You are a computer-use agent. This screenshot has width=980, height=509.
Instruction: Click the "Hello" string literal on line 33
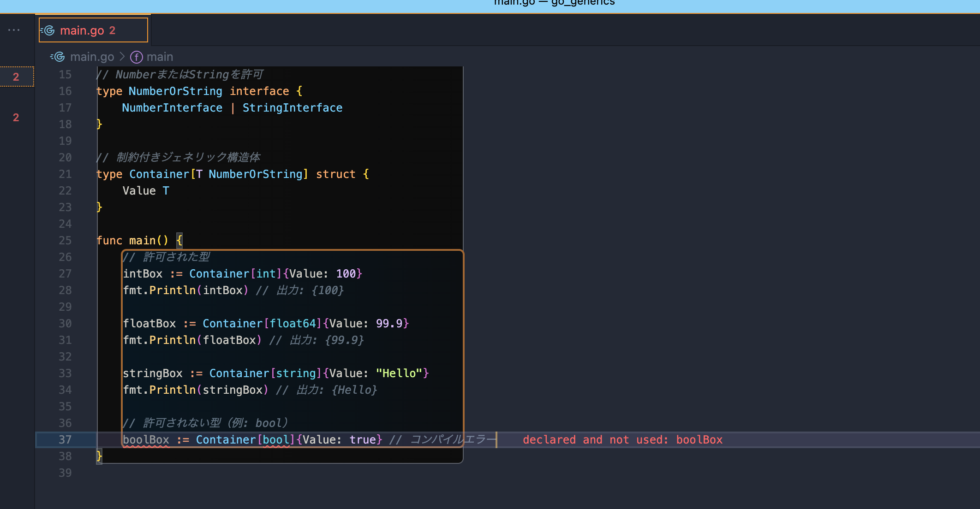pyautogui.click(x=399, y=373)
